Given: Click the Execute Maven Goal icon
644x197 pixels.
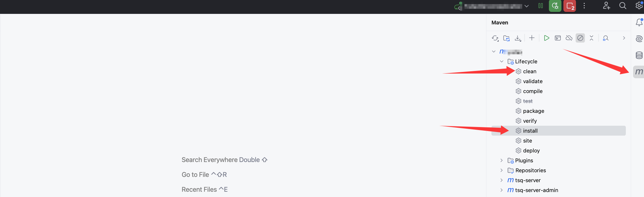Looking at the screenshot, I should 558,38.
